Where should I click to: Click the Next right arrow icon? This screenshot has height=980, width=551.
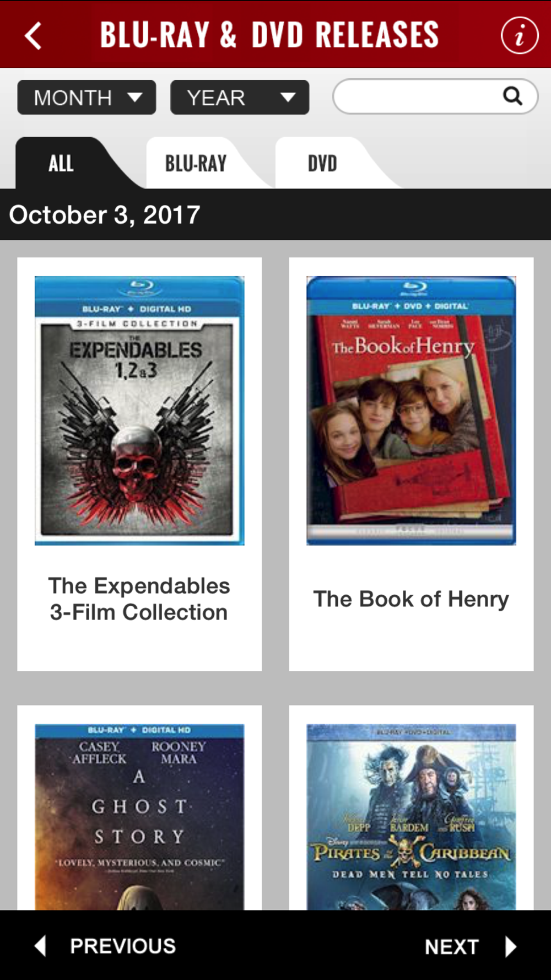point(511,946)
